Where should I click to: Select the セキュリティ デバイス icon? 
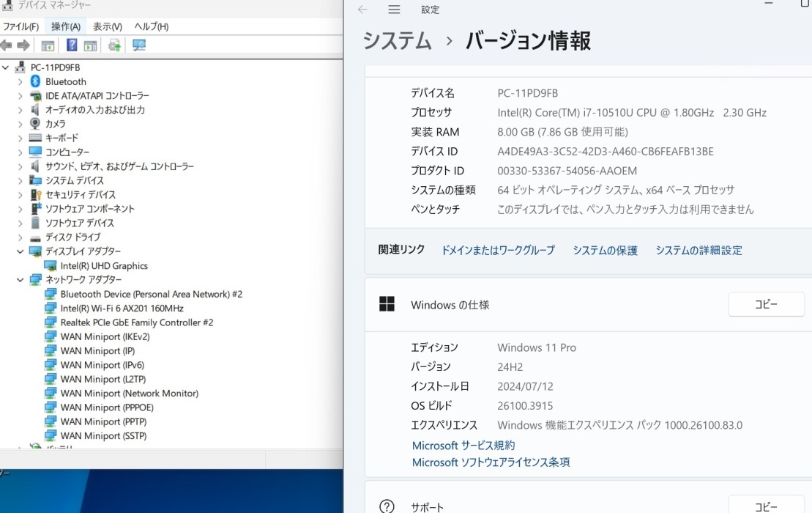(x=35, y=194)
